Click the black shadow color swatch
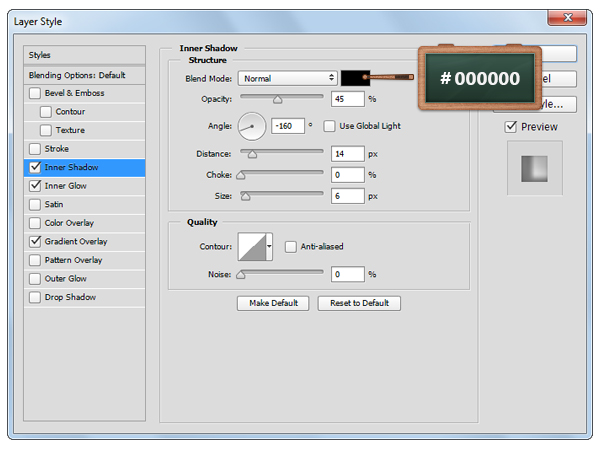600x449 pixels. click(355, 78)
